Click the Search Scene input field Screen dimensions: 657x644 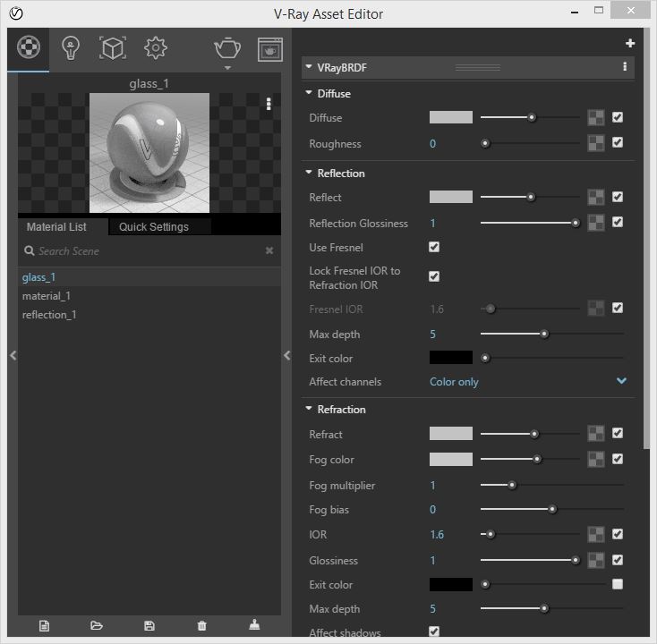tap(149, 250)
